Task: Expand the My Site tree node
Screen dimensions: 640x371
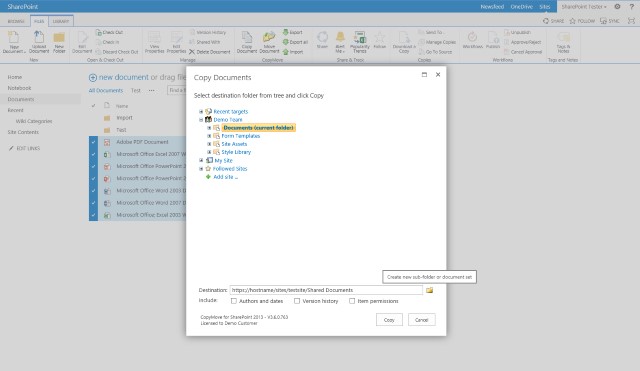Action: click(201, 160)
